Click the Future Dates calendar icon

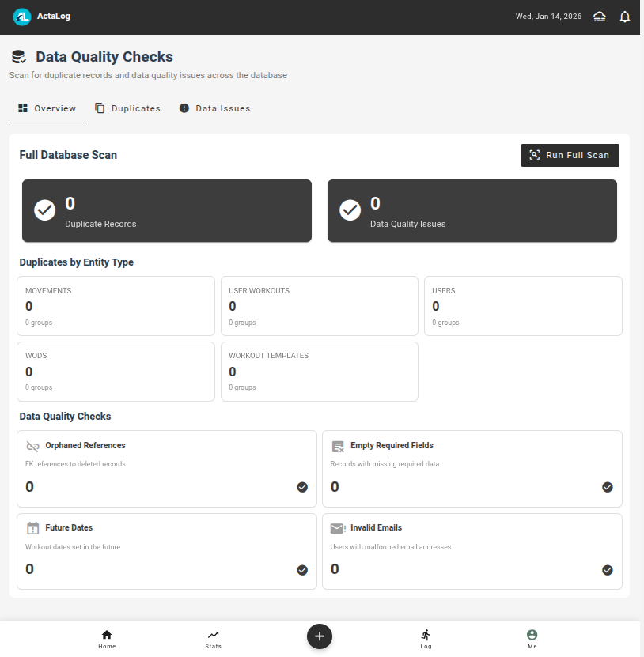32,528
